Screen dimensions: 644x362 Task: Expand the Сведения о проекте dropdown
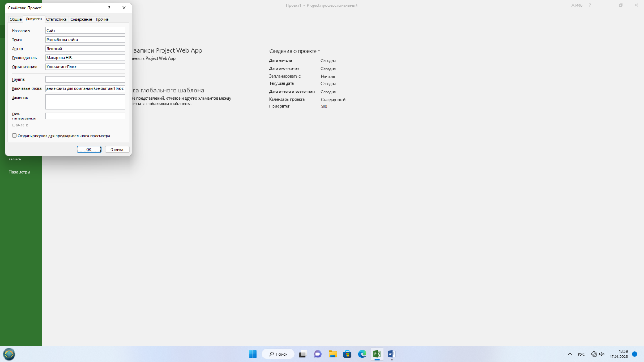pyautogui.click(x=294, y=51)
